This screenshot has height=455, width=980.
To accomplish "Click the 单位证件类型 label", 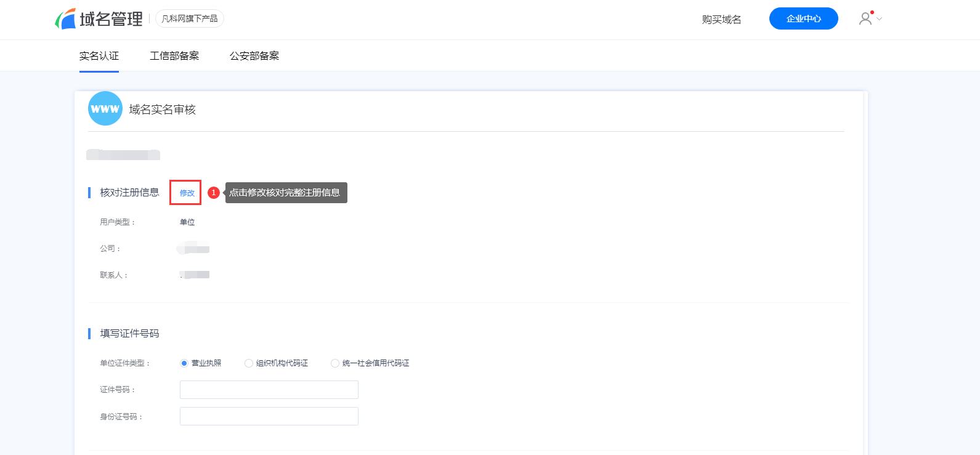I will (x=125, y=363).
